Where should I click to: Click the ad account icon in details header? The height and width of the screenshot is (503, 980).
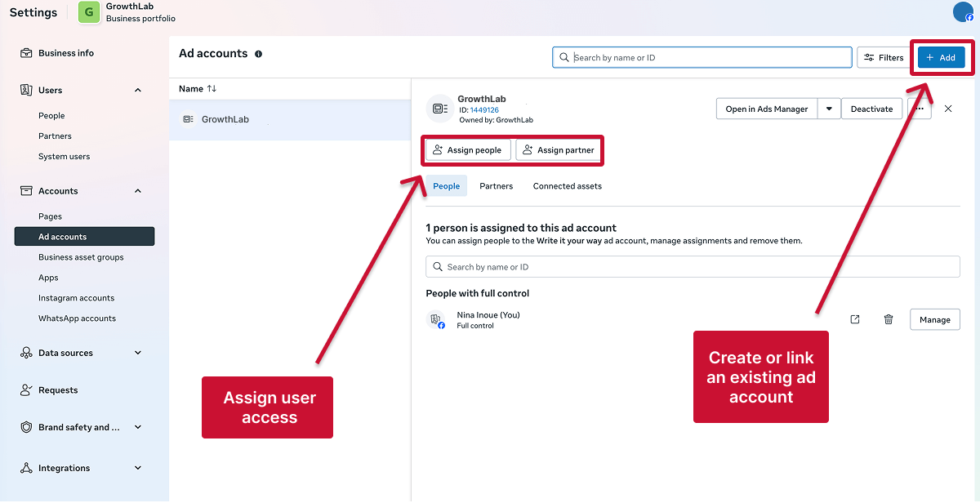pyautogui.click(x=439, y=109)
